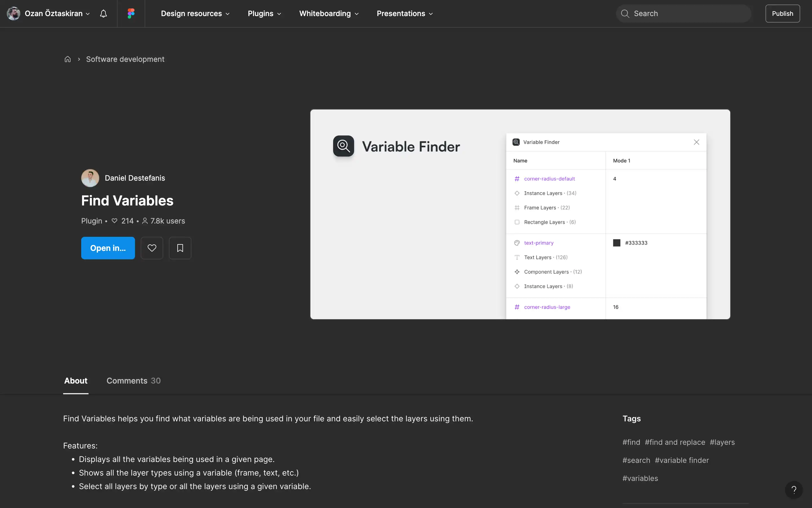Click the #variable finder tag
The image size is (812, 508).
coord(681,460)
